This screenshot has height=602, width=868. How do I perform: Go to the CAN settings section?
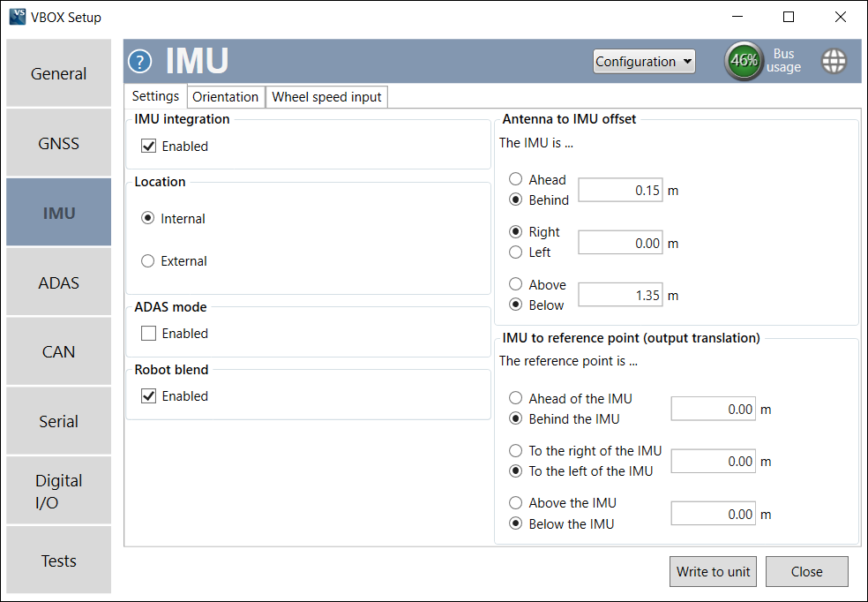pos(58,350)
